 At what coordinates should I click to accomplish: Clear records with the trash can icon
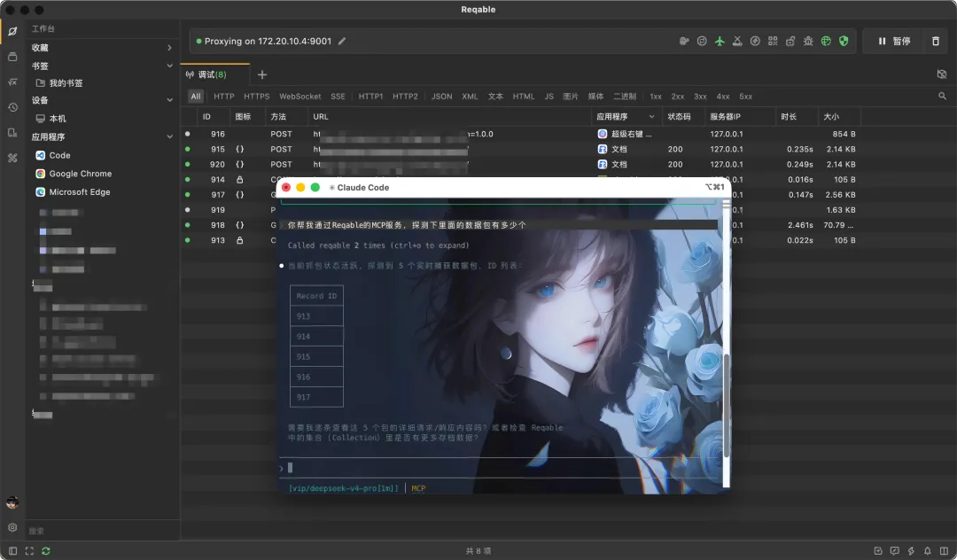click(x=936, y=41)
